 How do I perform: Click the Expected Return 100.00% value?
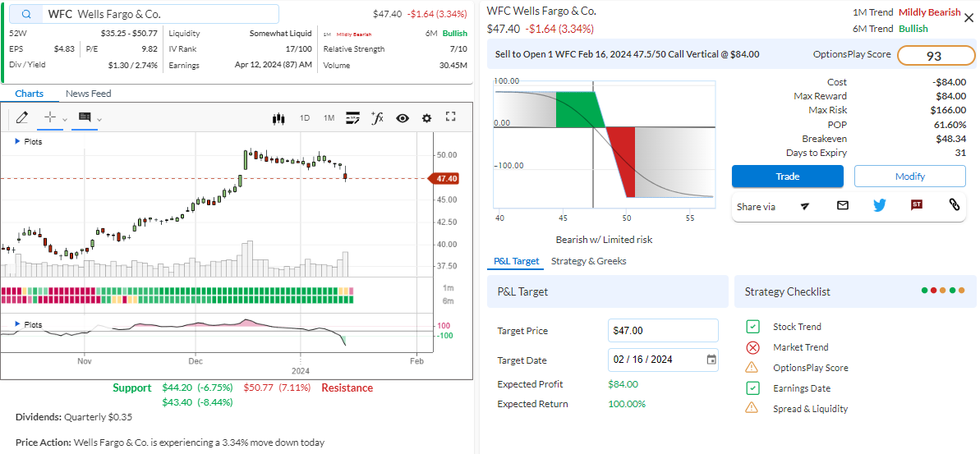627,404
